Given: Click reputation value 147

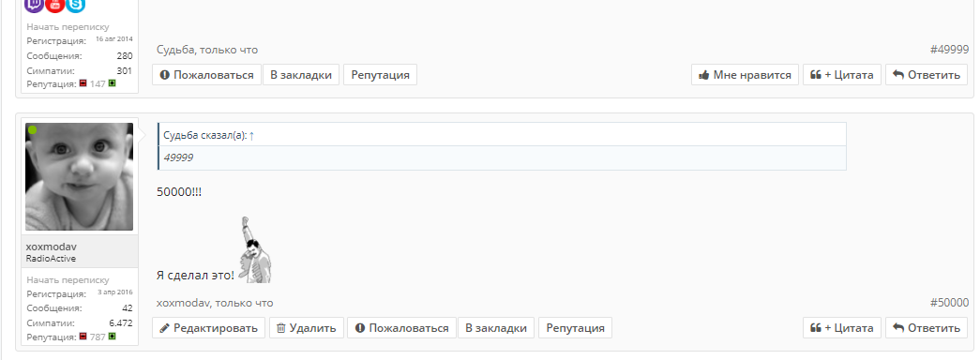Looking at the screenshot, I should [x=98, y=83].
